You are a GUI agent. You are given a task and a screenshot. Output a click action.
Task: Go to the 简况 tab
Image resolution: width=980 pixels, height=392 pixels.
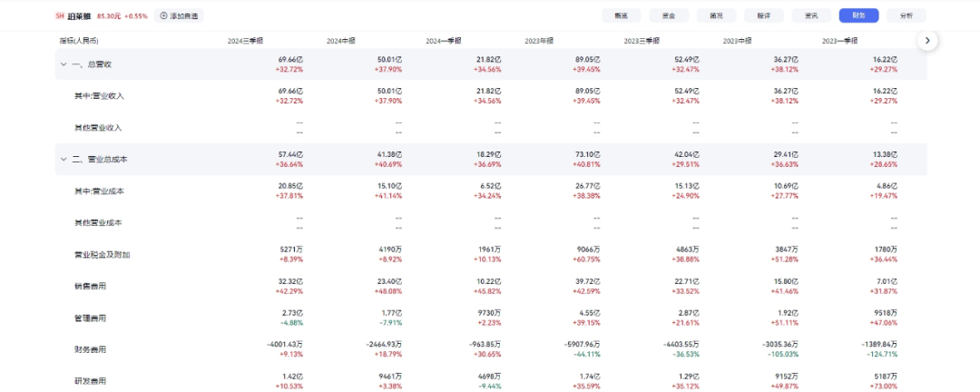pyautogui.click(x=717, y=15)
